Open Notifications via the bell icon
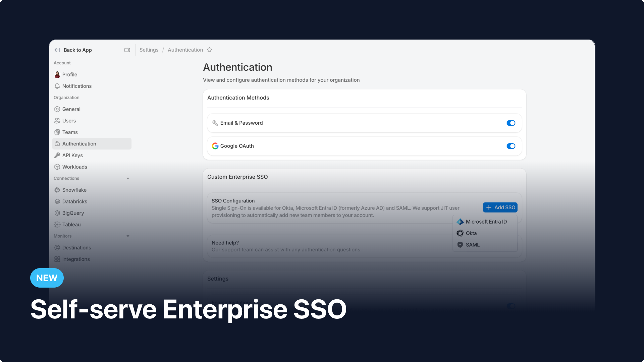Viewport: 644px width, 362px height. point(57,86)
